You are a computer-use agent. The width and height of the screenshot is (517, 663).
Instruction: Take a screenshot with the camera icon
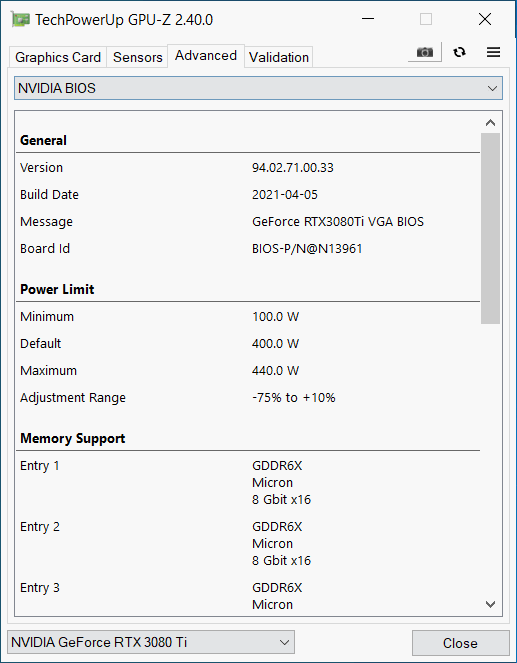(x=425, y=52)
